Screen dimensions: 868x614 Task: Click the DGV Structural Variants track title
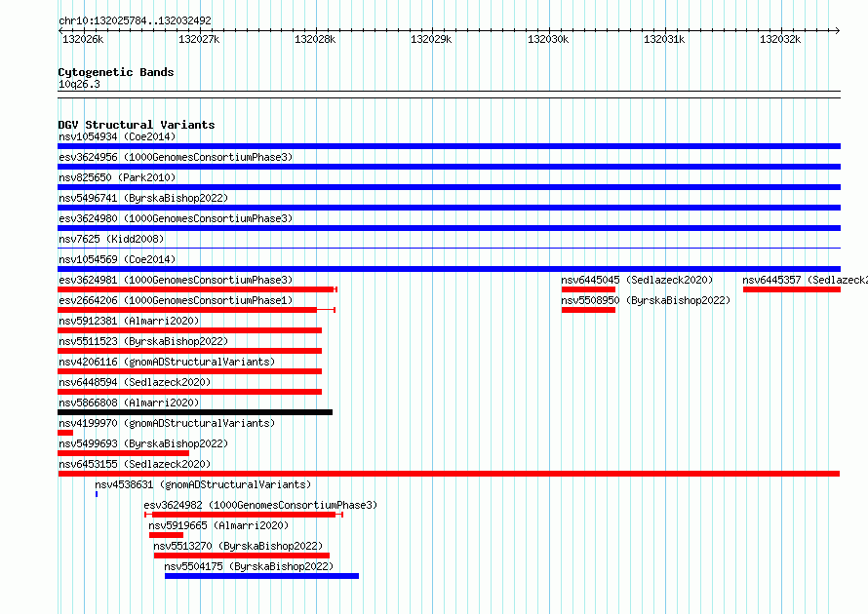click(x=137, y=125)
